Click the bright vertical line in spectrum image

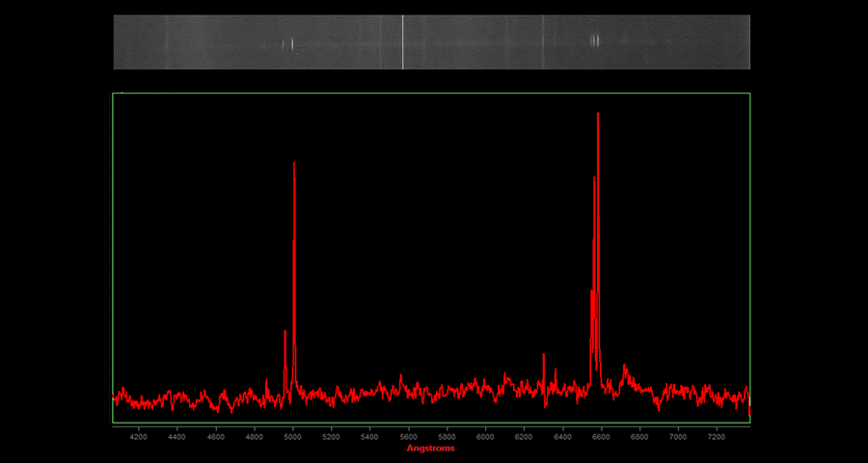pos(402,41)
